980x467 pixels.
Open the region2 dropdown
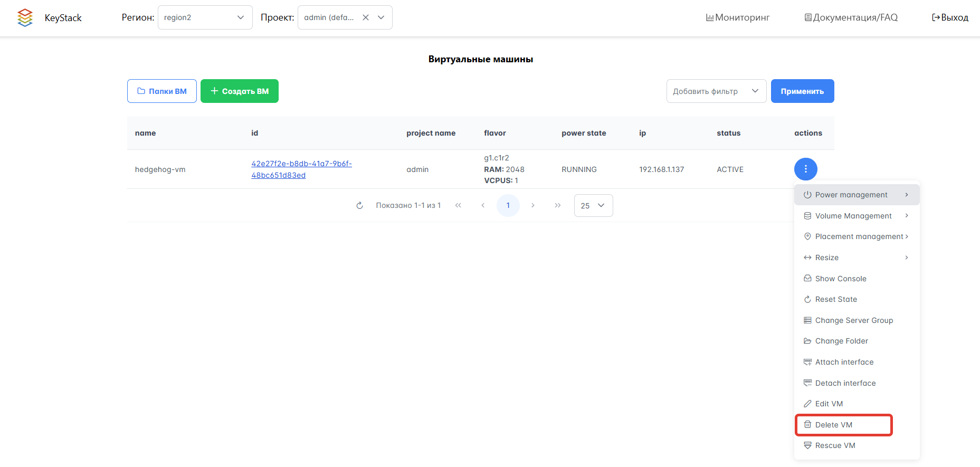[205, 17]
